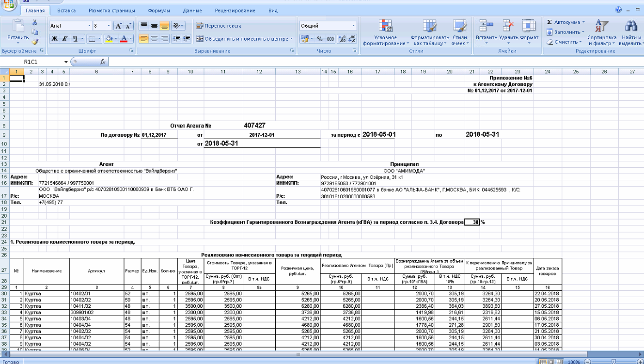
Task: Select the Format Painter brush icon
Action: [x=35, y=42]
